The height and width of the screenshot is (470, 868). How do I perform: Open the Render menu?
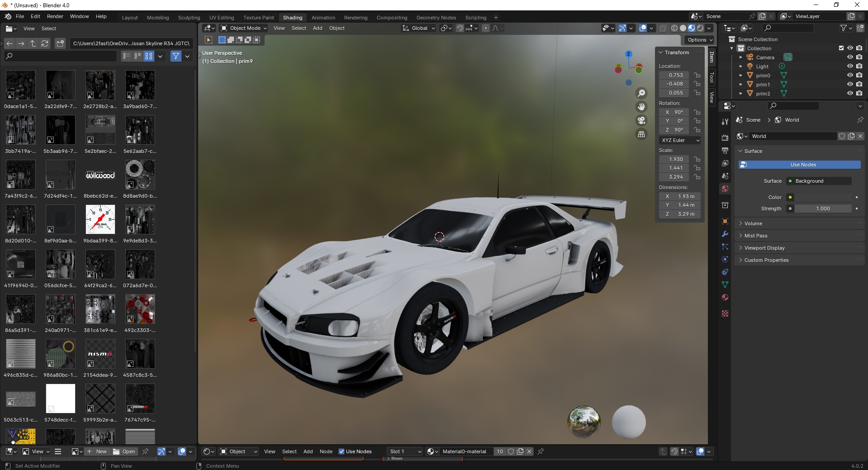coord(55,16)
